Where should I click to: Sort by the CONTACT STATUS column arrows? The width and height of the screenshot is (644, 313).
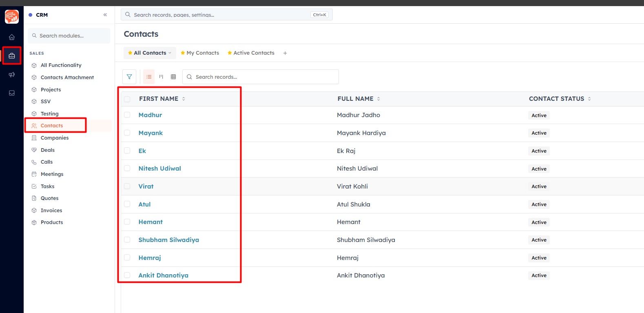point(589,99)
